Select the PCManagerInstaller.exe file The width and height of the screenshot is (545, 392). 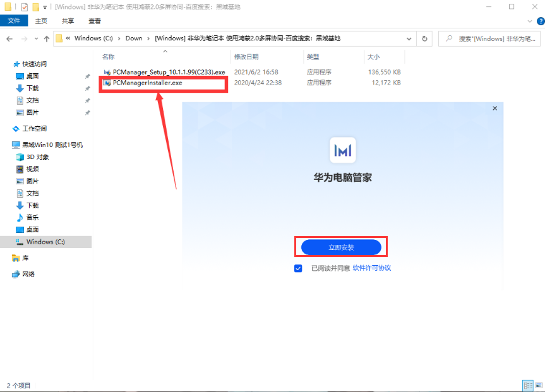(147, 83)
